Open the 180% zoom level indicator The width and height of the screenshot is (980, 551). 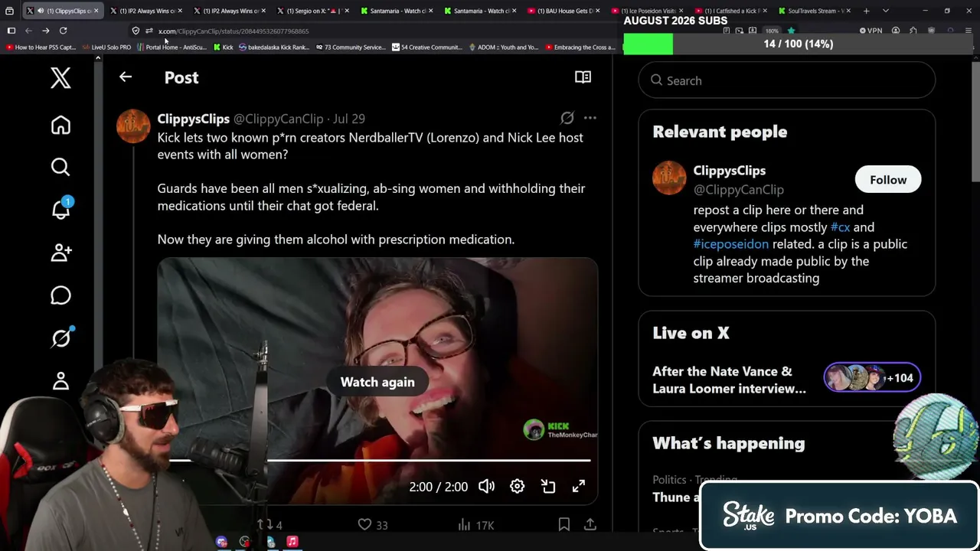[x=772, y=31]
